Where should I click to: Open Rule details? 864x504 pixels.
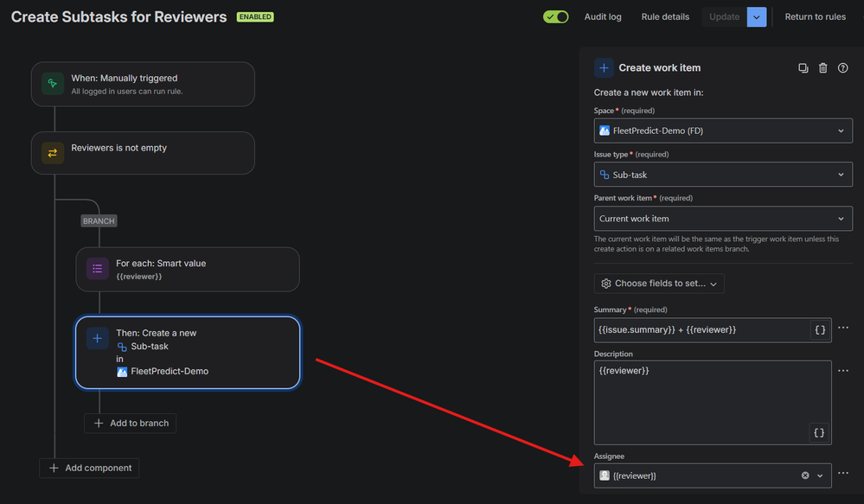pos(665,16)
